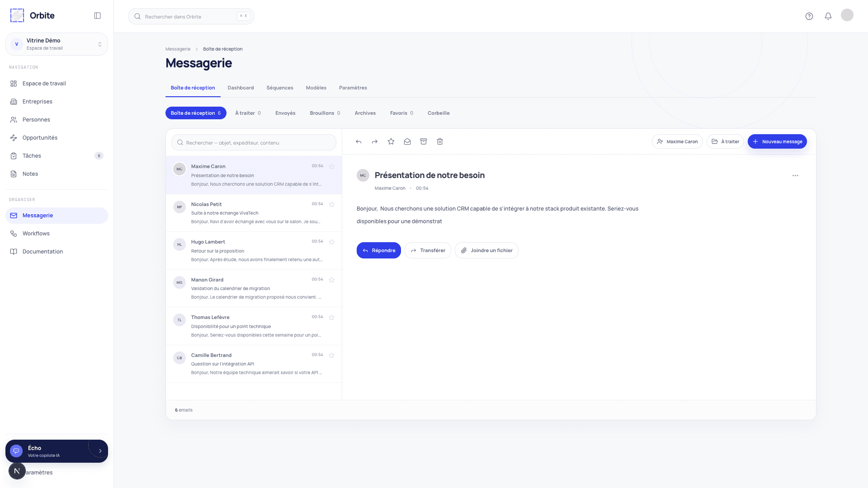Open the notifications bell
The image size is (868, 488).
[828, 16]
